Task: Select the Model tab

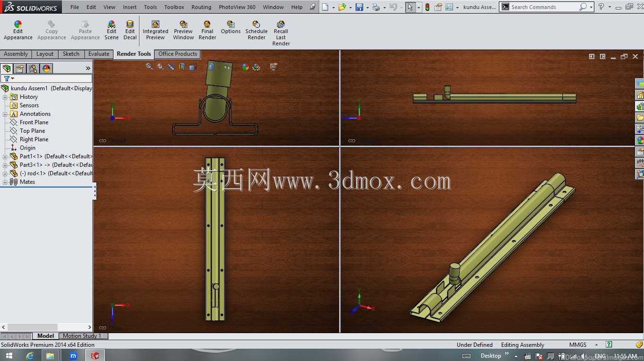Action: click(x=46, y=336)
